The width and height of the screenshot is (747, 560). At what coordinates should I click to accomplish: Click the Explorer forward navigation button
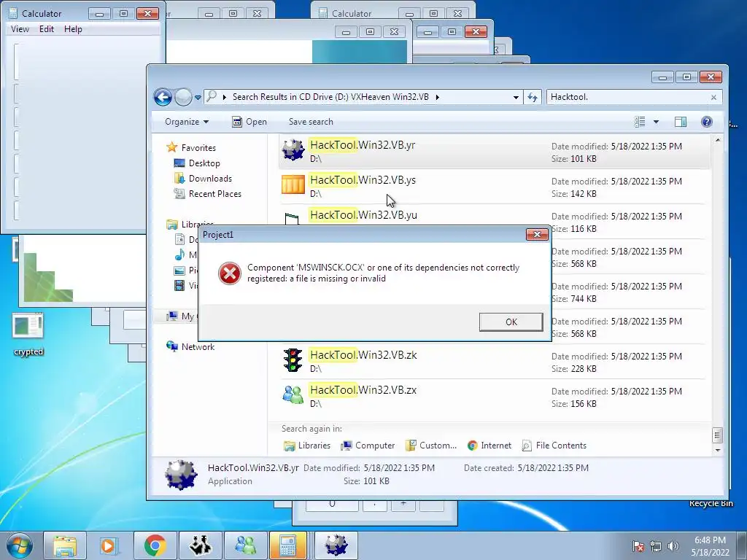(183, 97)
